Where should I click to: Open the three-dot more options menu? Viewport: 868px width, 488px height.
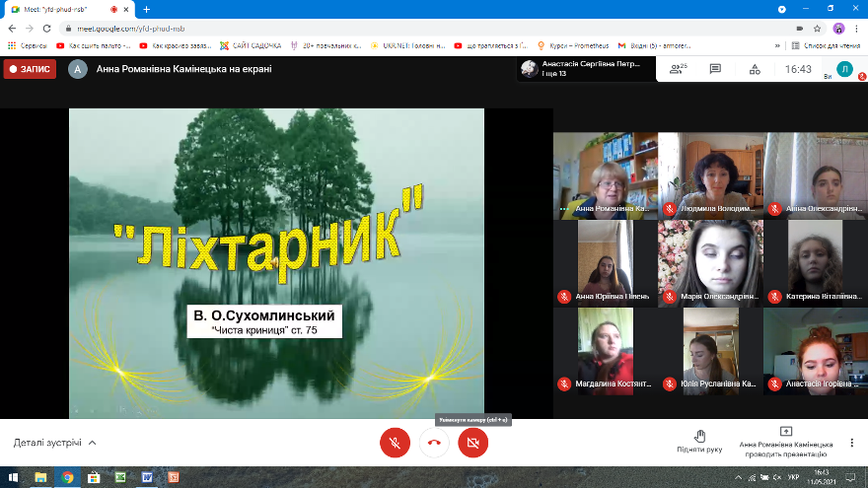[x=852, y=443]
